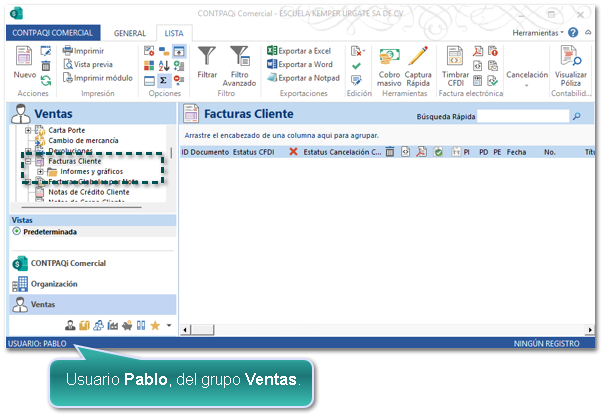The height and width of the screenshot is (419, 610).
Task: Click Exportar a Excel
Action: click(299, 51)
